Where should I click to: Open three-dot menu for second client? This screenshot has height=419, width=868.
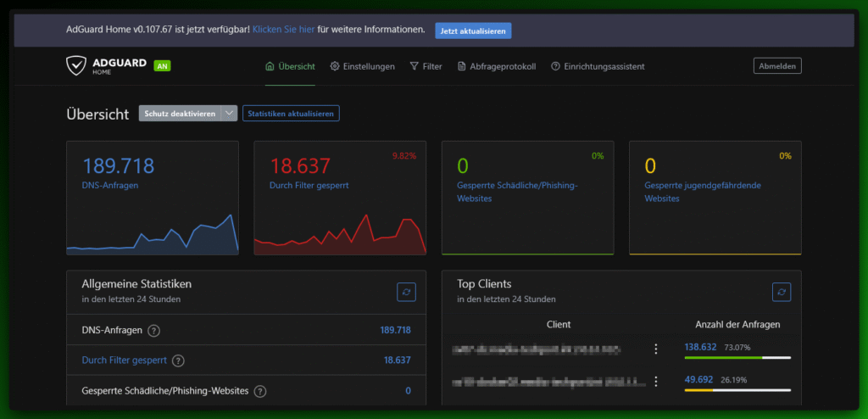(x=655, y=382)
